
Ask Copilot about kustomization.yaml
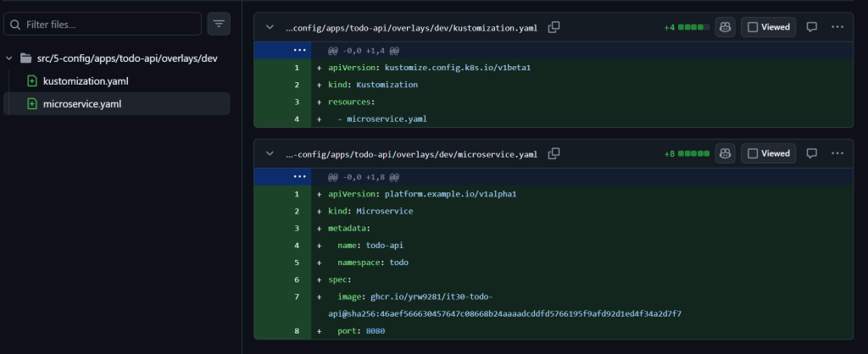coord(726,27)
